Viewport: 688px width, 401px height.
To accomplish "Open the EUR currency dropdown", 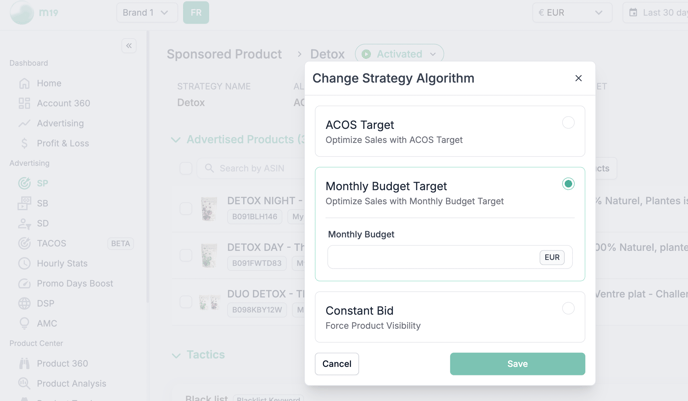I will pos(572,13).
